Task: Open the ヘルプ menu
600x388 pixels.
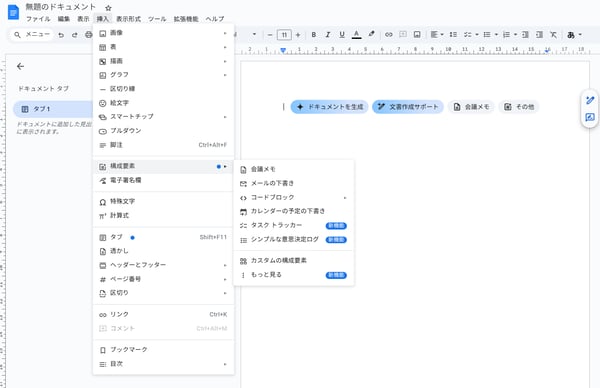Action: click(x=215, y=19)
